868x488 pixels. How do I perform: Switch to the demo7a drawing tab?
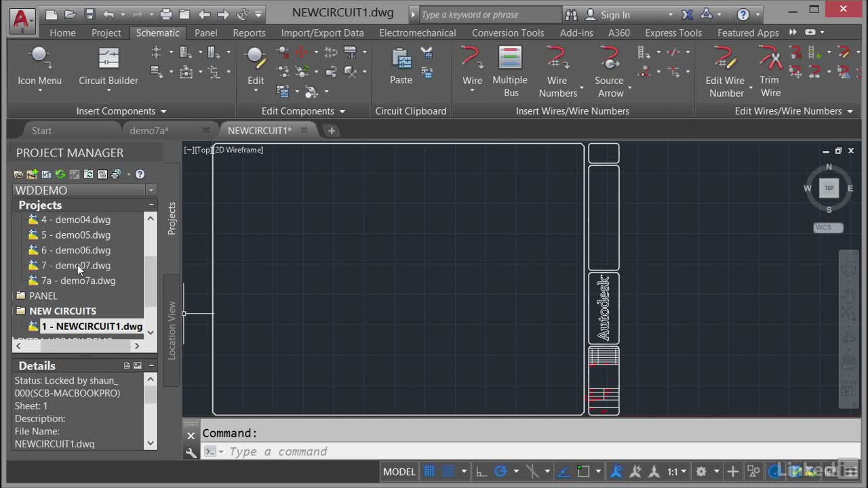pyautogui.click(x=149, y=131)
